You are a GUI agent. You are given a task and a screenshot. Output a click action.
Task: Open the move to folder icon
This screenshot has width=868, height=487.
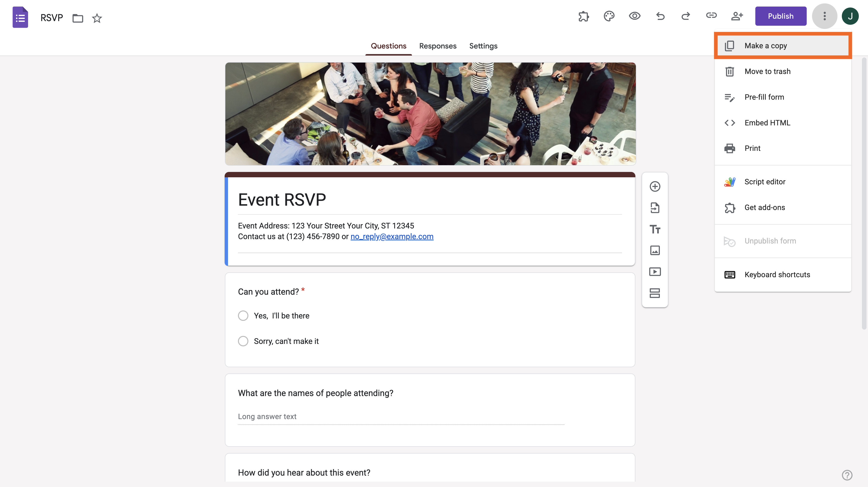tap(78, 18)
